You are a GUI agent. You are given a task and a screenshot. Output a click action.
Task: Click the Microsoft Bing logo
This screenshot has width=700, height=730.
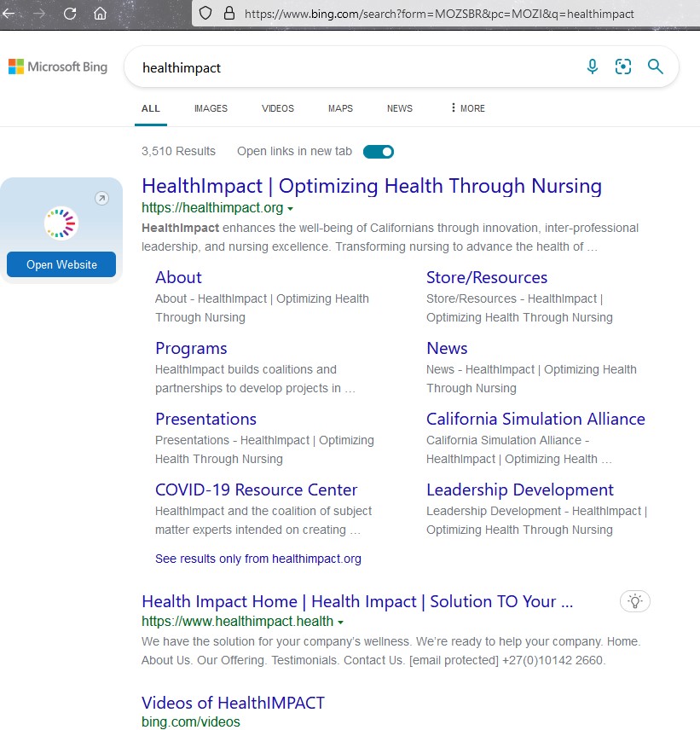point(58,67)
